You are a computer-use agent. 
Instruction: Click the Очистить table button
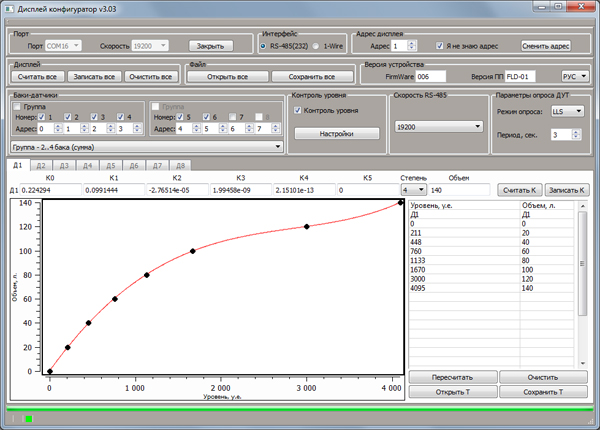543,377
